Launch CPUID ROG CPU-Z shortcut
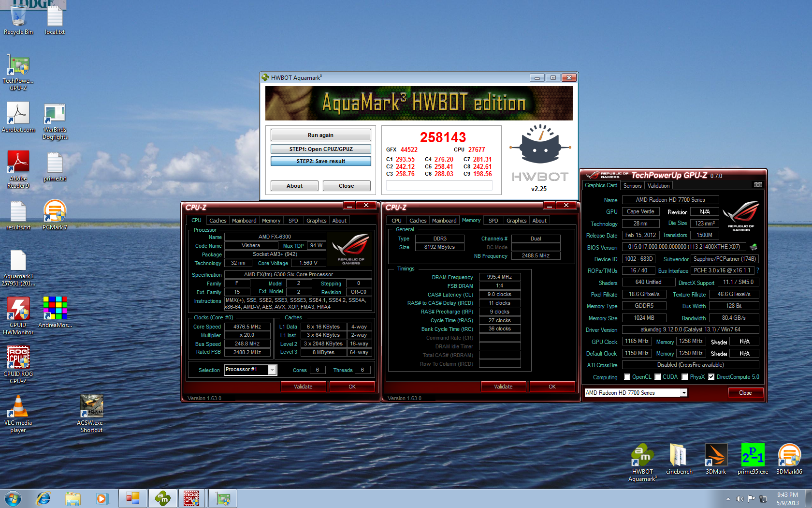Image resolution: width=812 pixels, height=508 pixels. pyautogui.click(x=18, y=365)
